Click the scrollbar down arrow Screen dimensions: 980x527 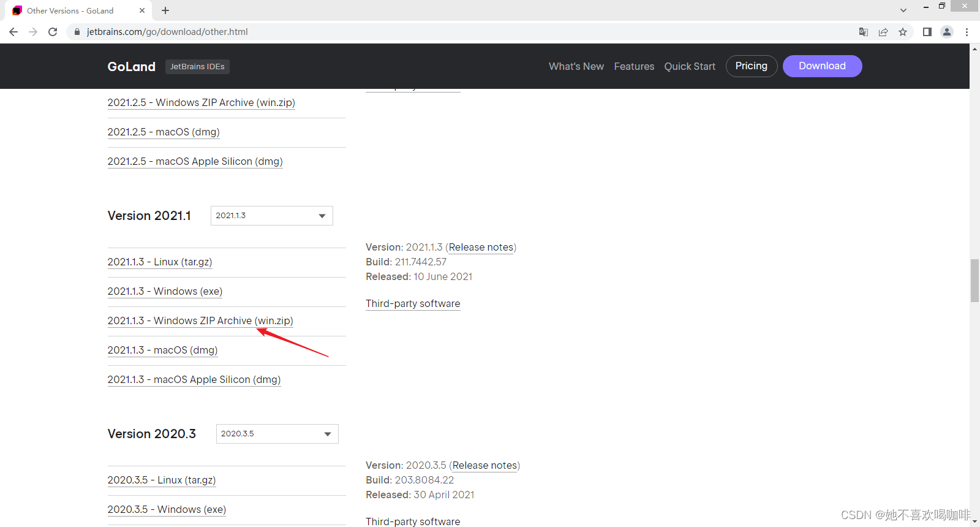click(974, 522)
